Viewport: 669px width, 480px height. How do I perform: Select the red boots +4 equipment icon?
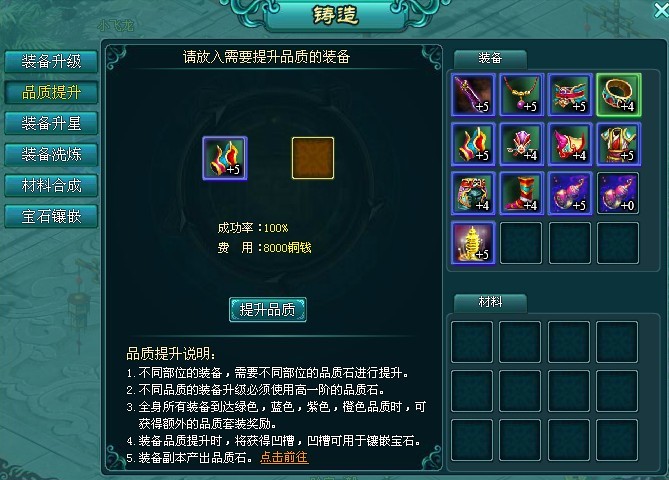tap(521, 193)
